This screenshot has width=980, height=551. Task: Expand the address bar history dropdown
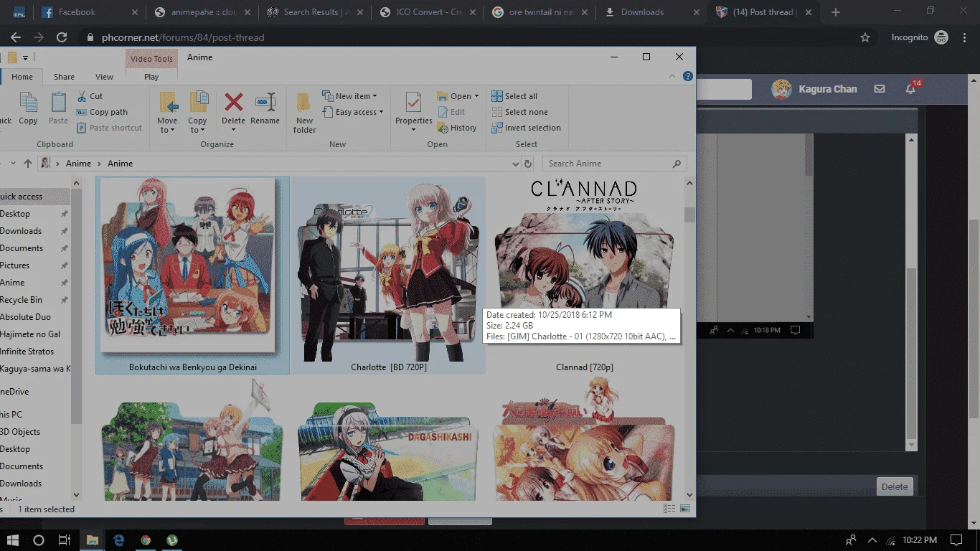515,164
